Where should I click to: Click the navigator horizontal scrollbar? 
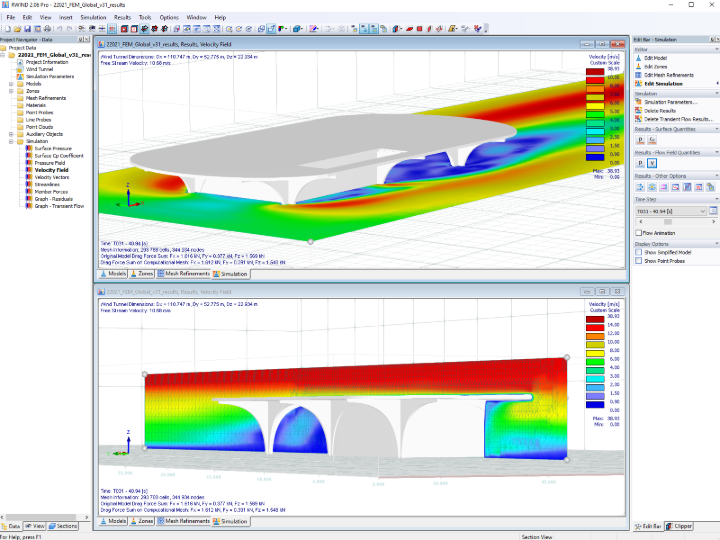coord(44,517)
